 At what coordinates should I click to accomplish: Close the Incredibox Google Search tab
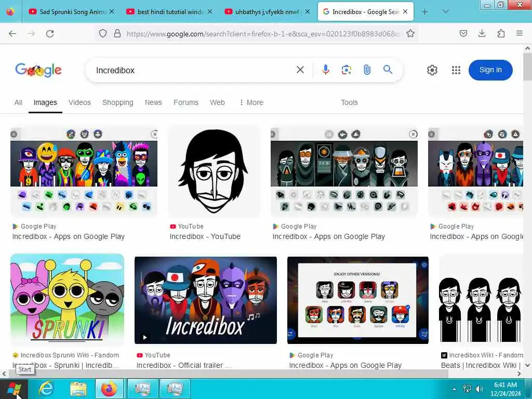pyautogui.click(x=405, y=11)
